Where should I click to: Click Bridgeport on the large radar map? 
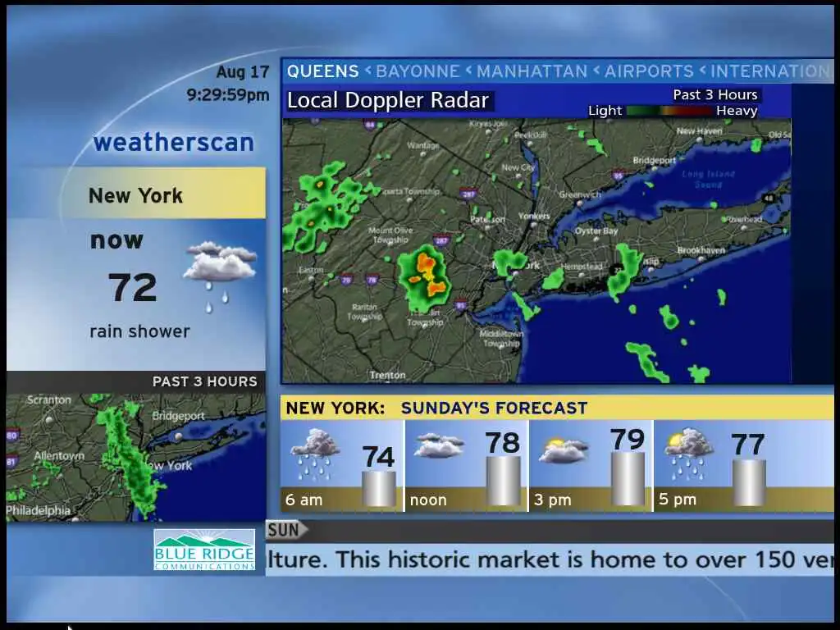654,160
